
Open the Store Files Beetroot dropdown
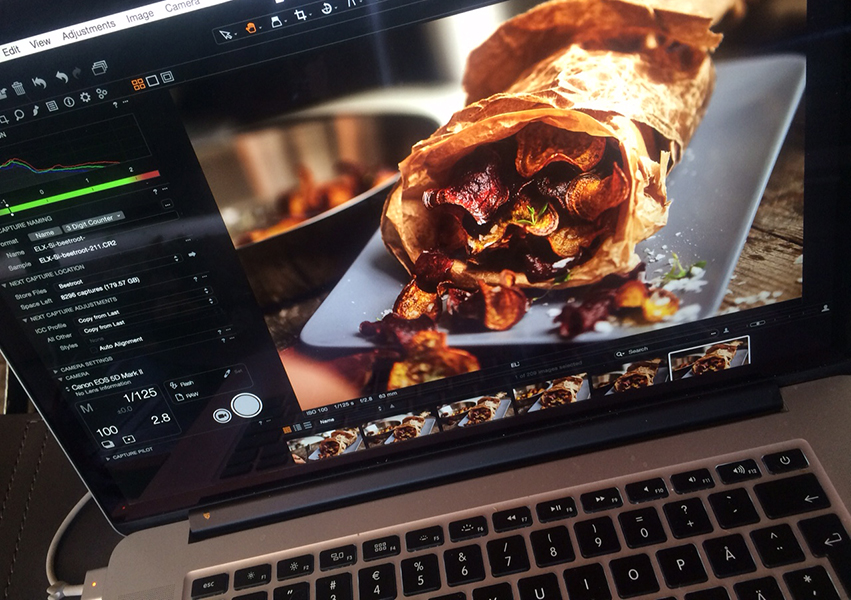(117, 273)
